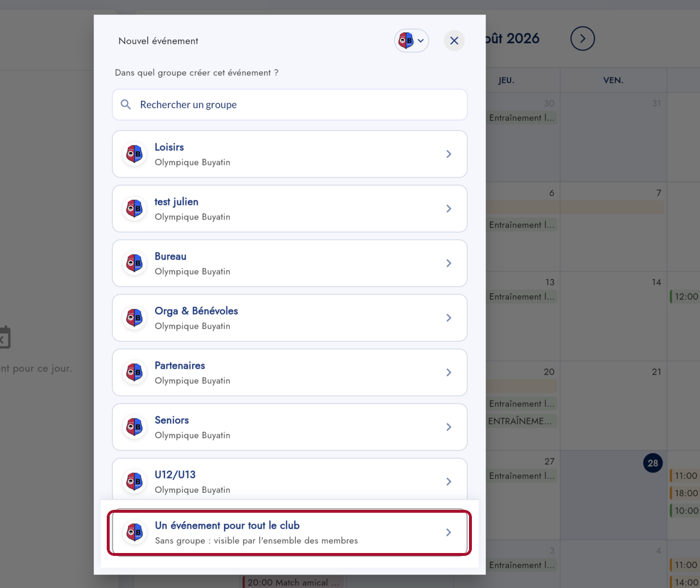Open the test julien row chevron
Viewport: 700px width, 588px height.
[x=449, y=209]
